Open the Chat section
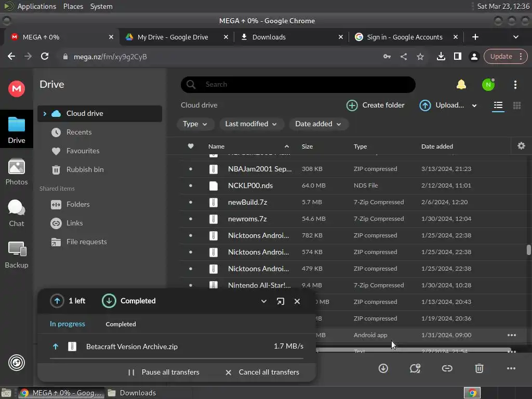 point(16,213)
